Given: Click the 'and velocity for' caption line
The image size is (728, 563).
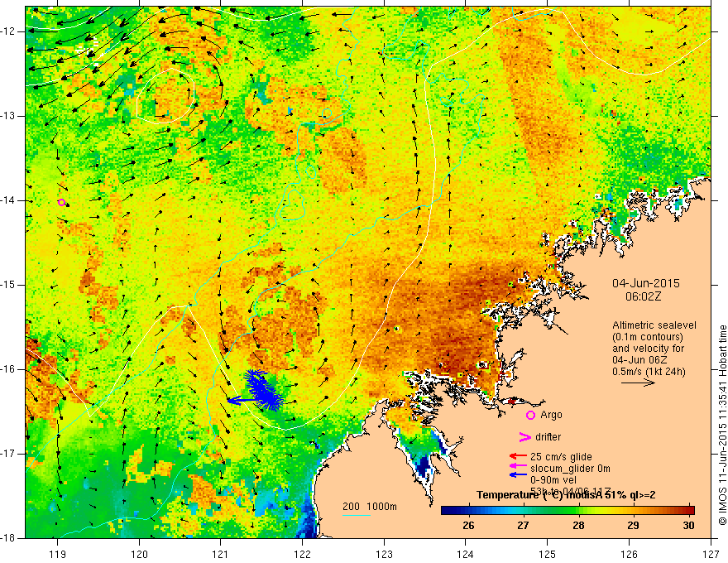Looking at the screenshot, I should [x=648, y=349].
